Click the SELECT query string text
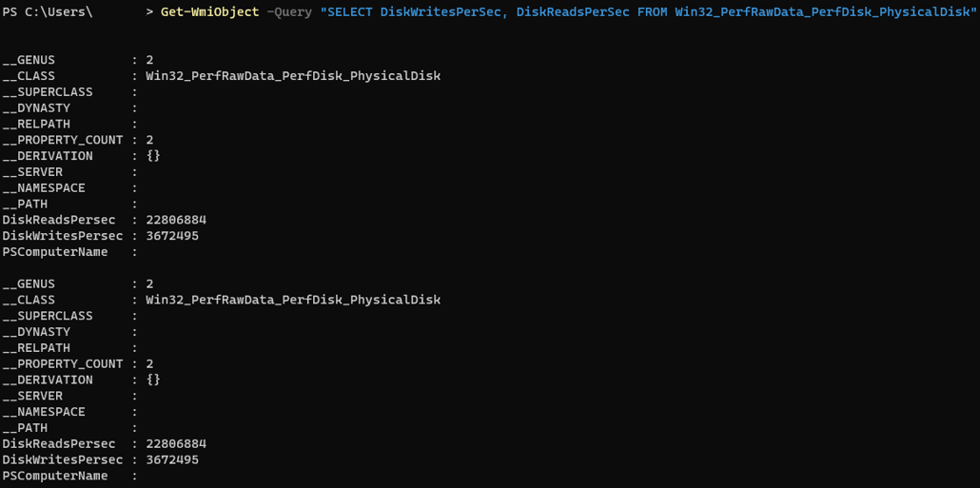Screen dimensions: 980x488 click(x=648, y=12)
